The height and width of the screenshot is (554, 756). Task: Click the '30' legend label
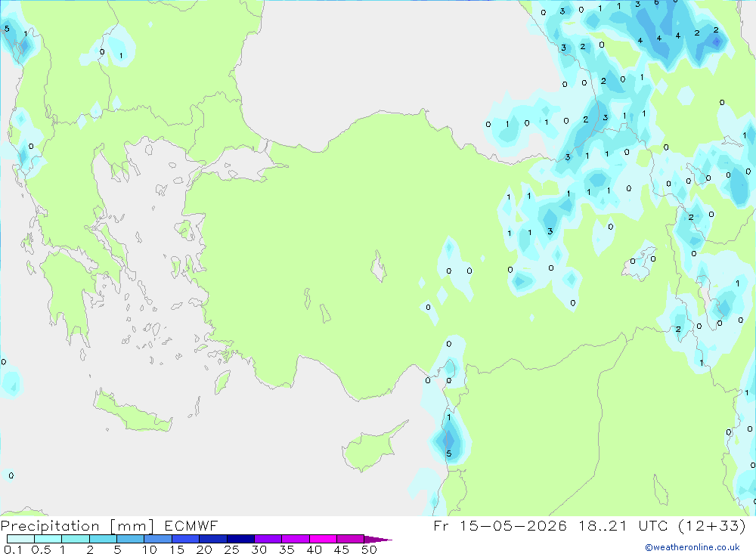[259, 549]
